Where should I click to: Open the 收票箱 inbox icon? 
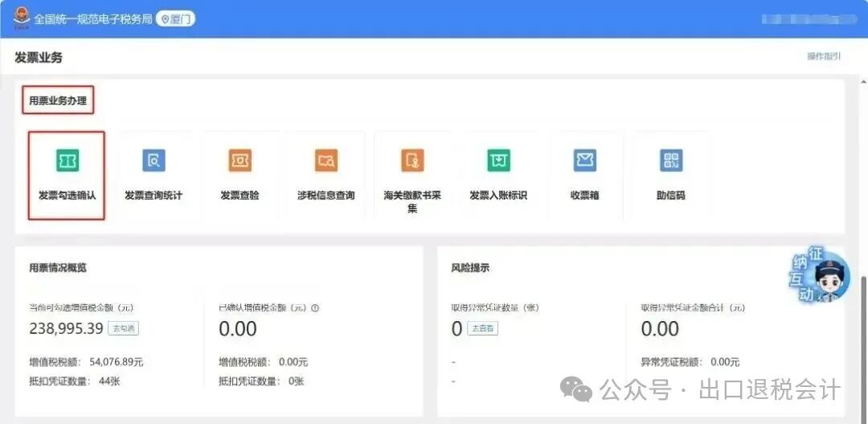(584, 161)
